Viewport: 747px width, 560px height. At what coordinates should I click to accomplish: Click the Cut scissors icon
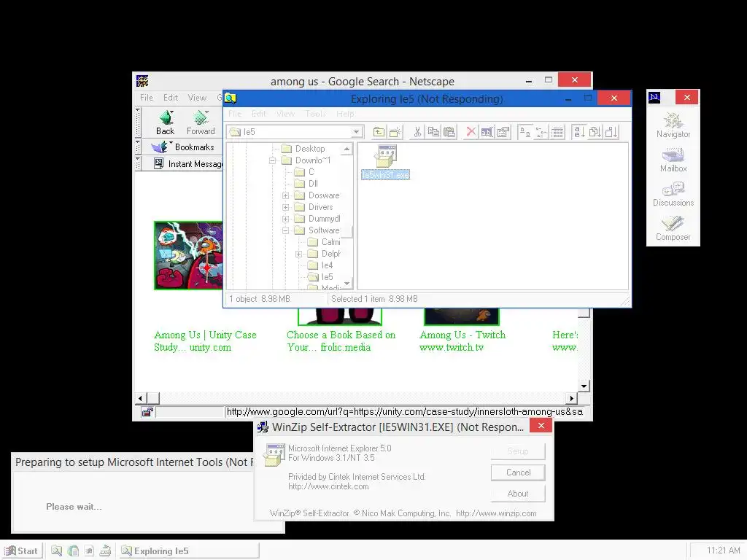(417, 132)
